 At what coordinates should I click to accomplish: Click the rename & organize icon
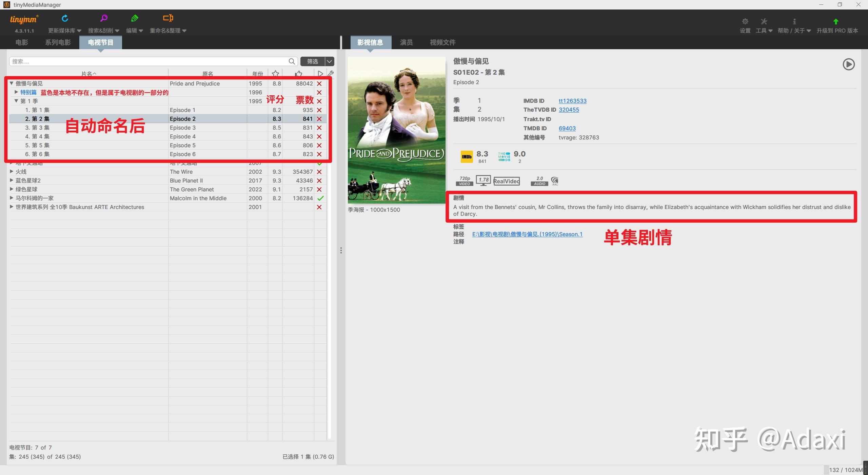[168, 18]
